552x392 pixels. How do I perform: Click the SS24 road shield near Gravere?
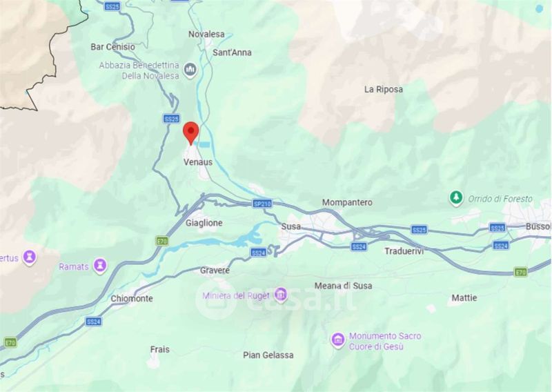(258, 253)
